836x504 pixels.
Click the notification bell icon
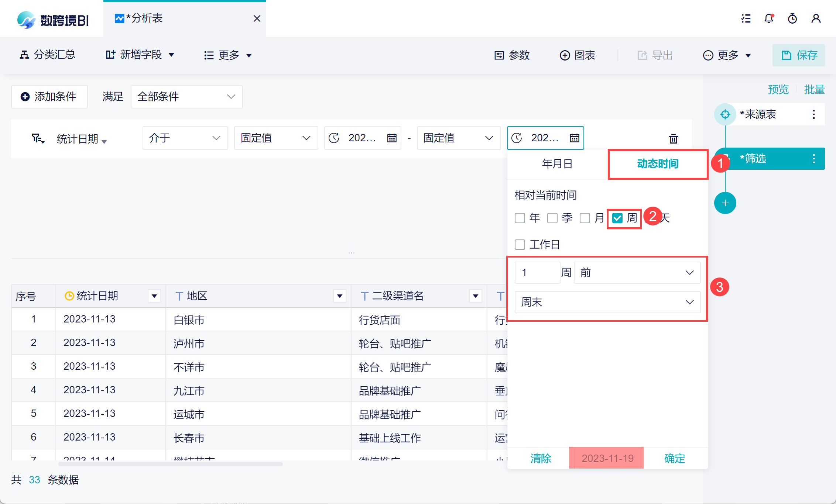pos(769,18)
